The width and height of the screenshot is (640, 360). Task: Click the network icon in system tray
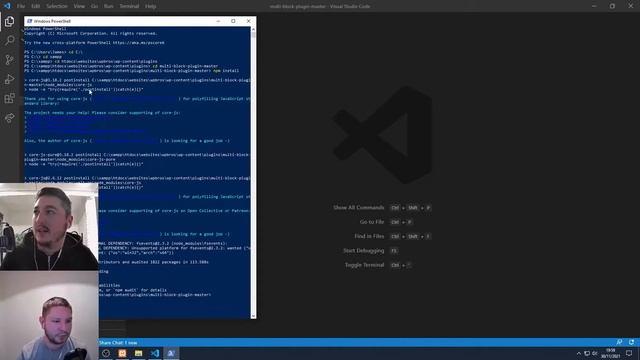point(587,353)
